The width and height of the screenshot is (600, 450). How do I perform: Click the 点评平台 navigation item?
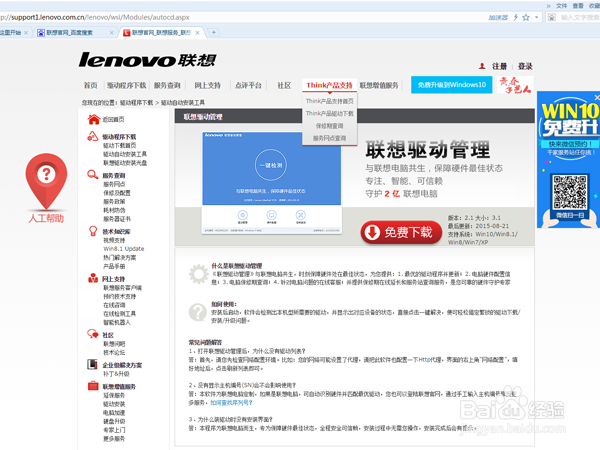[248, 85]
